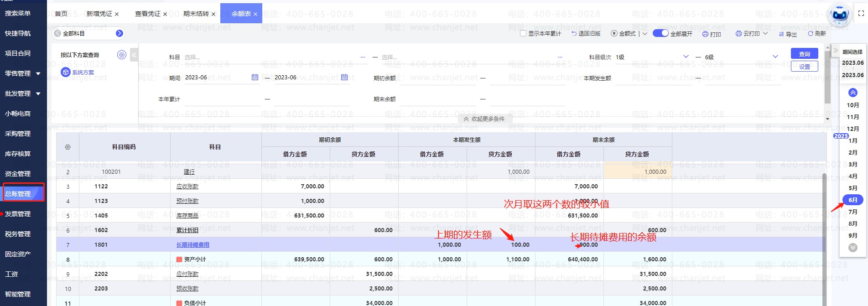Open the 云打印 dropdown arrow
The height and width of the screenshot is (306, 868).
click(x=765, y=34)
